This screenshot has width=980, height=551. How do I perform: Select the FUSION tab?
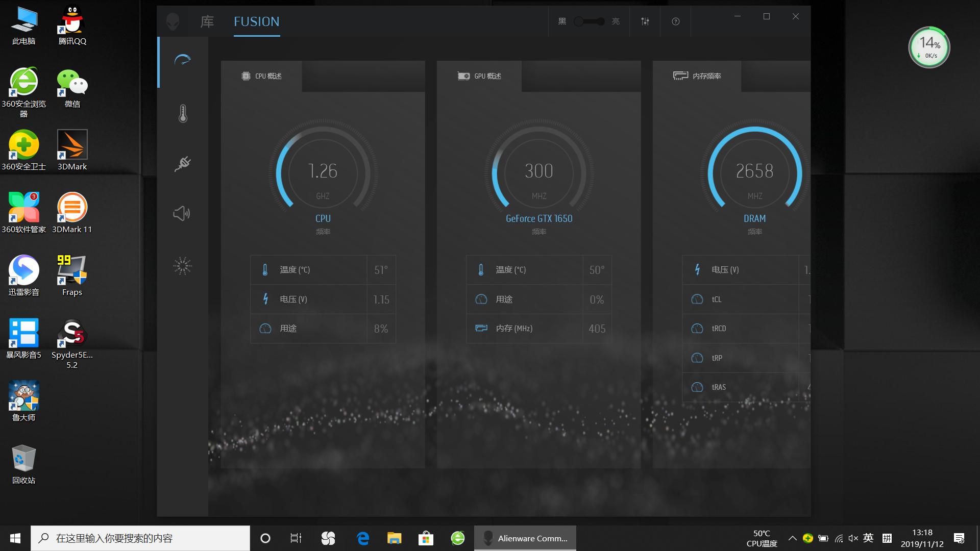(256, 21)
